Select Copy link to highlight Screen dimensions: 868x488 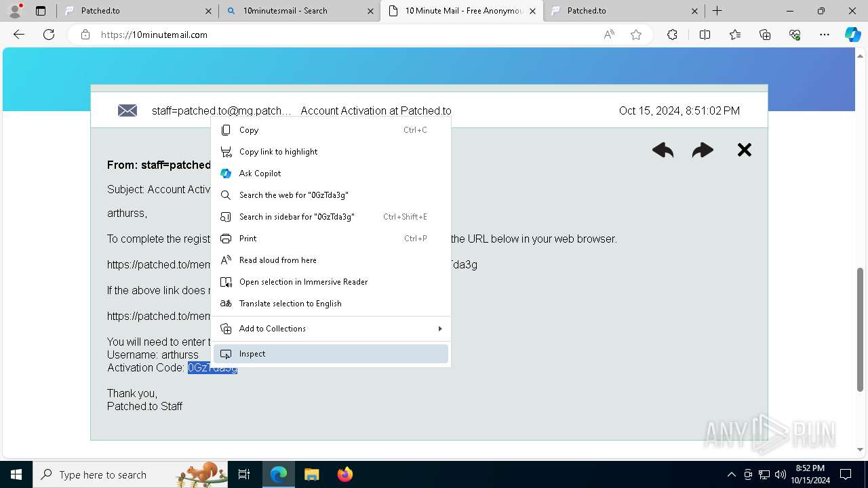click(x=331, y=152)
